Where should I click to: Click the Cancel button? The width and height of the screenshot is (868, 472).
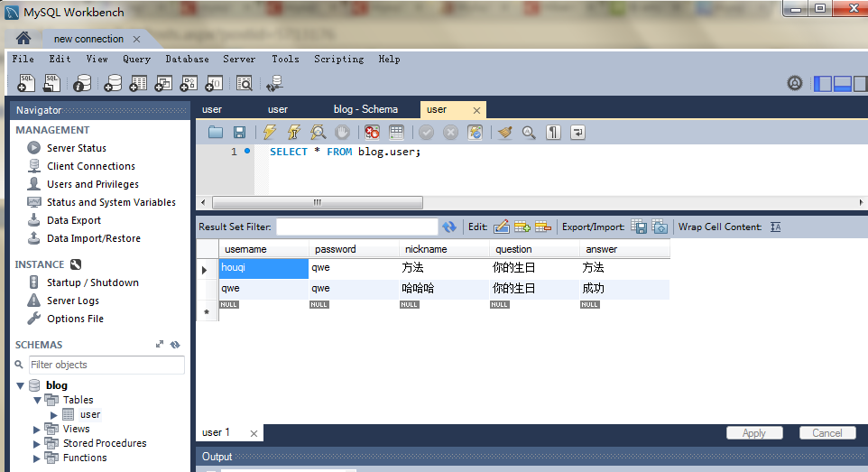pyautogui.click(x=827, y=432)
